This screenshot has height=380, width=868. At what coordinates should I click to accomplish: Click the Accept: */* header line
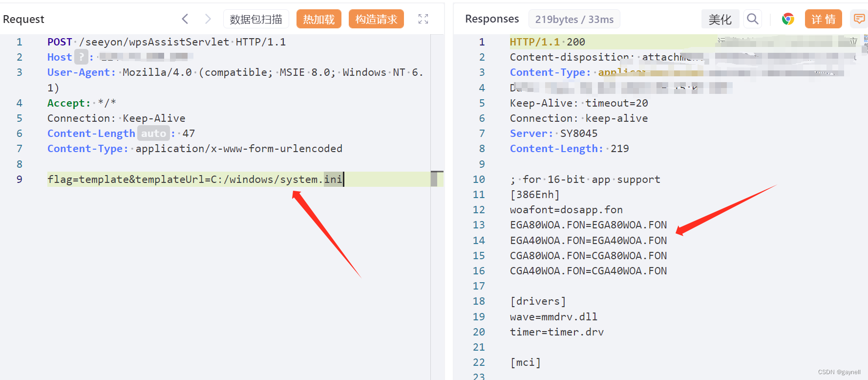click(x=82, y=103)
